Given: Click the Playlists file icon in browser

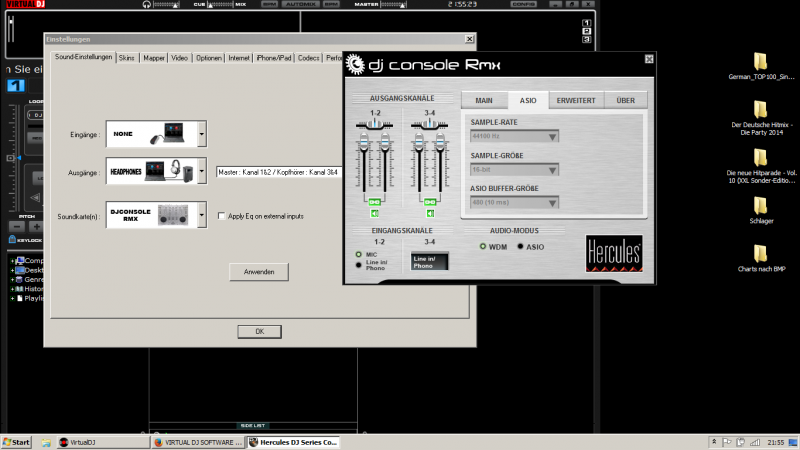Looking at the screenshot, I should point(20,298).
